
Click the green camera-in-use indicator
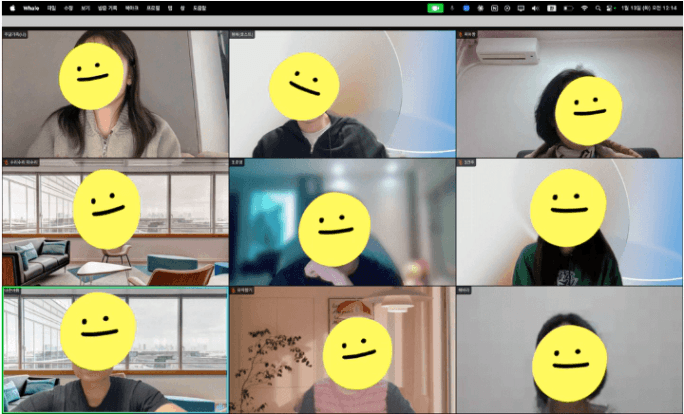click(435, 8)
